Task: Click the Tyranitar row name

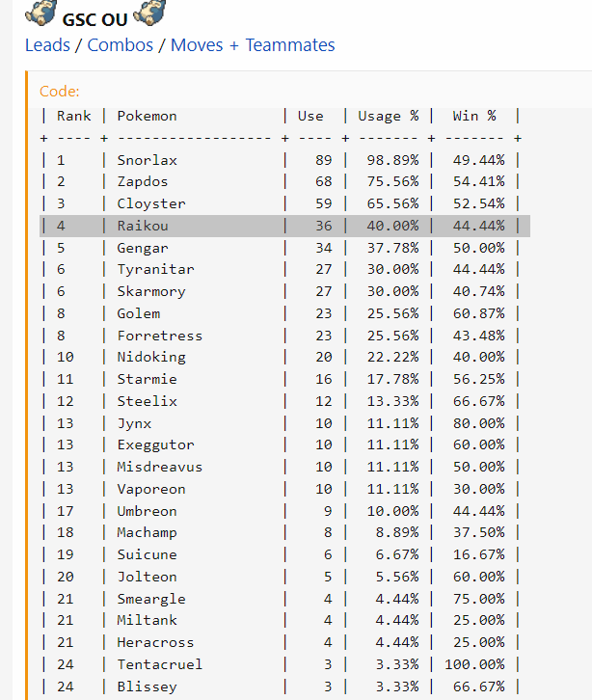Action: pyautogui.click(x=155, y=270)
